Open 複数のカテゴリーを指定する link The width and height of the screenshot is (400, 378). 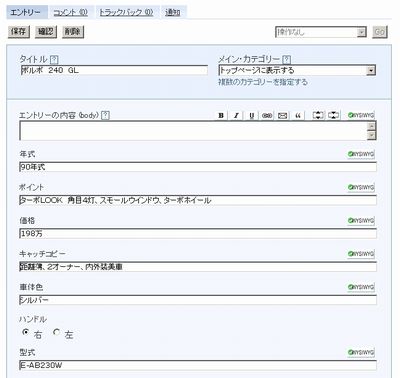(x=263, y=82)
